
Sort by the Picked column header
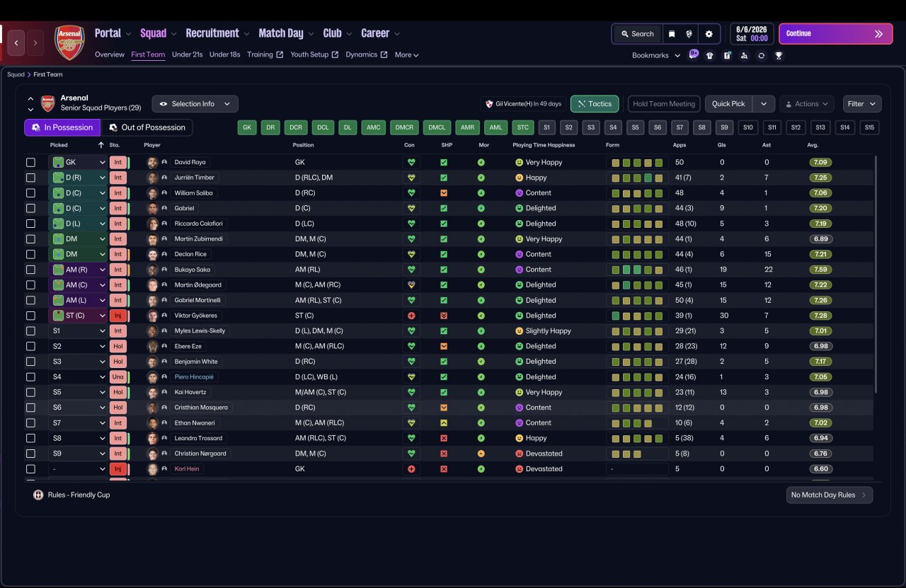pyautogui.click(x=59, y=145)
